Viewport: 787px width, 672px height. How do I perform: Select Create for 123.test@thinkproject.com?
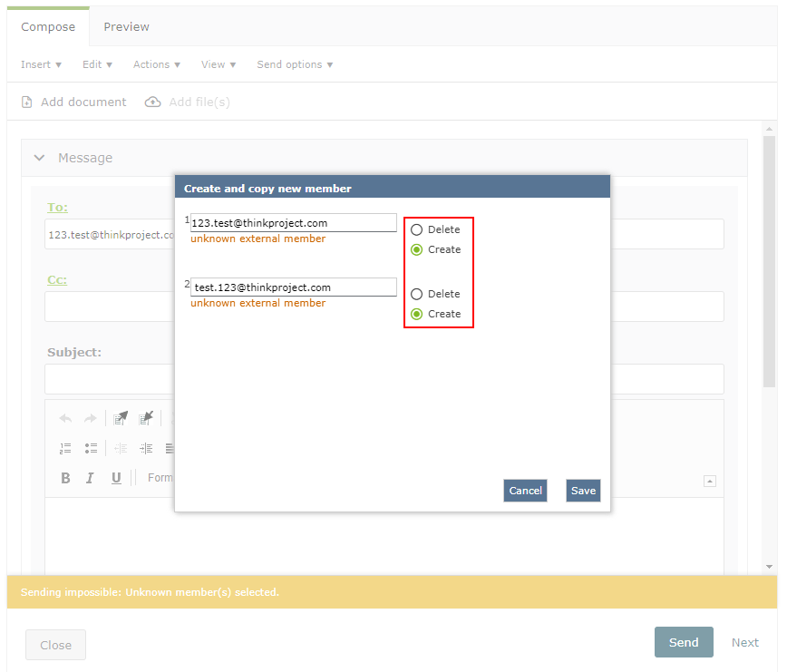(x=417, y=250)
